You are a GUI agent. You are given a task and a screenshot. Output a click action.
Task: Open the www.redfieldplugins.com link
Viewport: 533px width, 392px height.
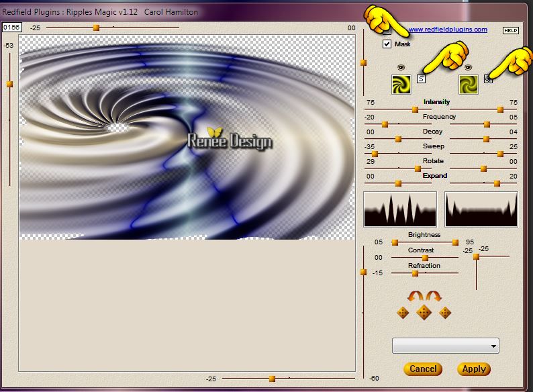pos(448,30)
